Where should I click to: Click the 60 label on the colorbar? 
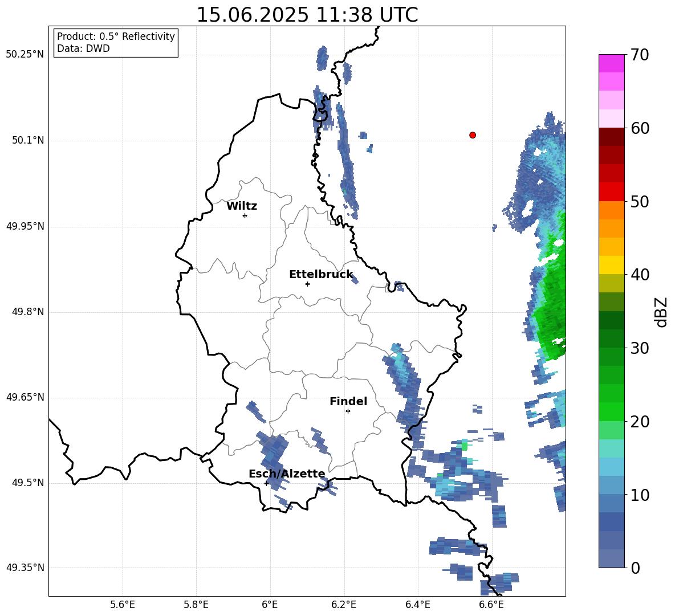640,128
